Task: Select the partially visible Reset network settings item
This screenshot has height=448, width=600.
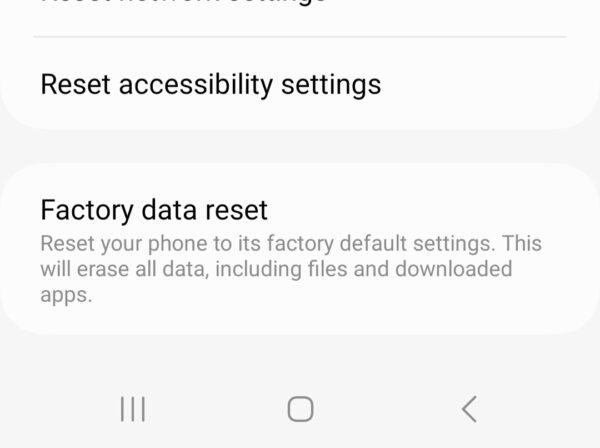Action: (183, 5)
